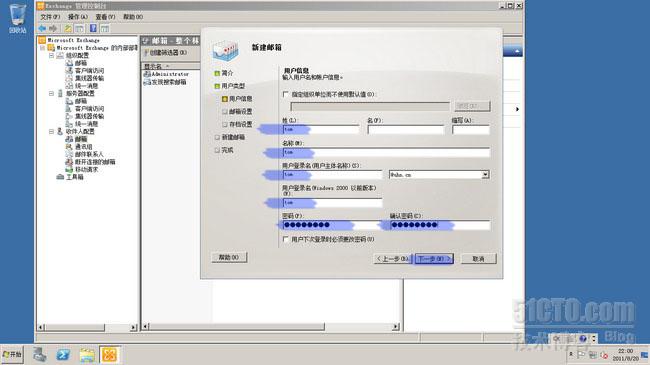Sort the list by the 显示名 column header
The height and width of the screenshot is (365, 650).
[170, 66]
